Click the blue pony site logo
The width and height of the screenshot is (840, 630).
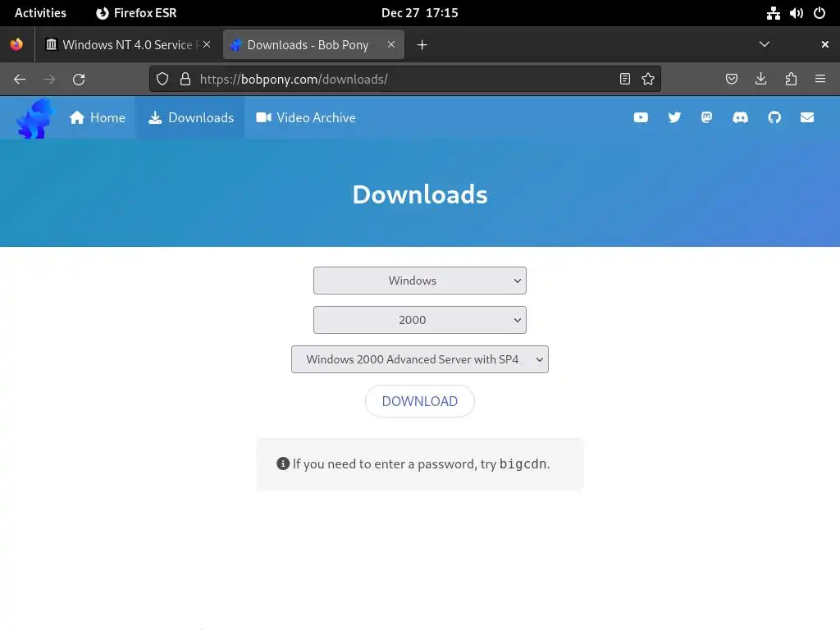click(x=35, y=118)
